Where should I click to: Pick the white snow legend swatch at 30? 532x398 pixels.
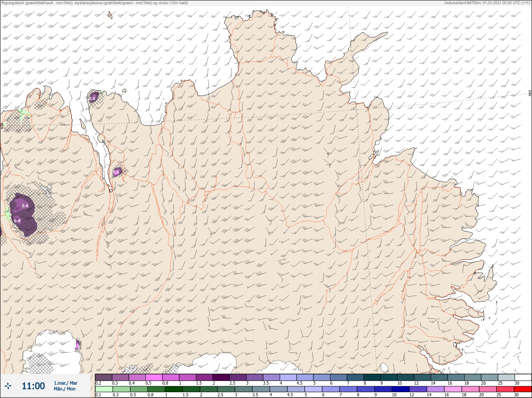[523, 377]
